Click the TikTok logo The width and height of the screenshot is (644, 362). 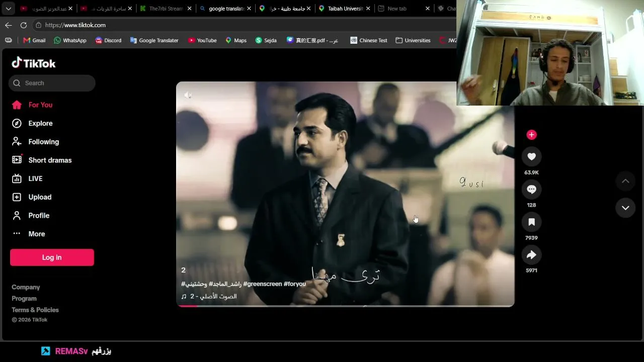tap(34, 63)
